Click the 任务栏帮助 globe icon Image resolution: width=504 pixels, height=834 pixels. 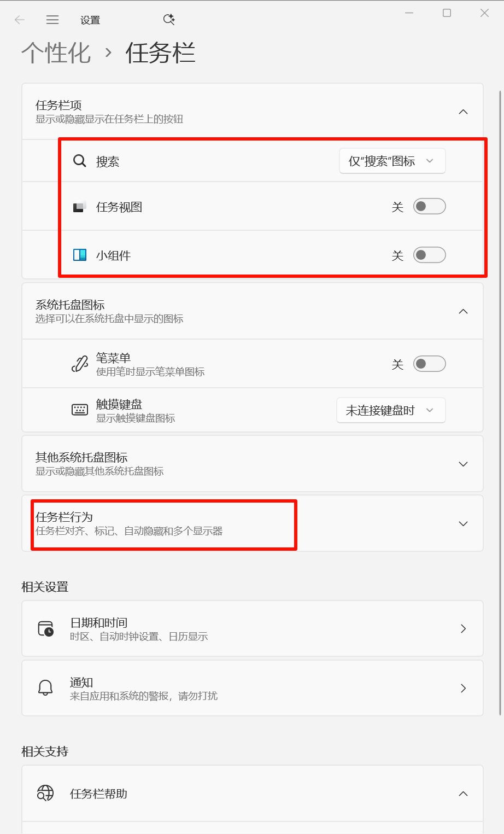click(x=45, y=793)
